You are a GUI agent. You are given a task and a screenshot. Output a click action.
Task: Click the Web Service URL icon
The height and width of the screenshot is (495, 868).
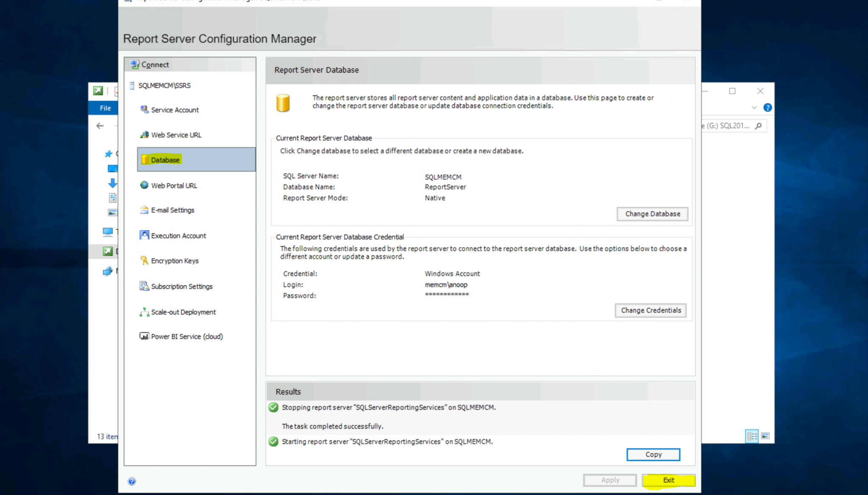tap(144, 135)
